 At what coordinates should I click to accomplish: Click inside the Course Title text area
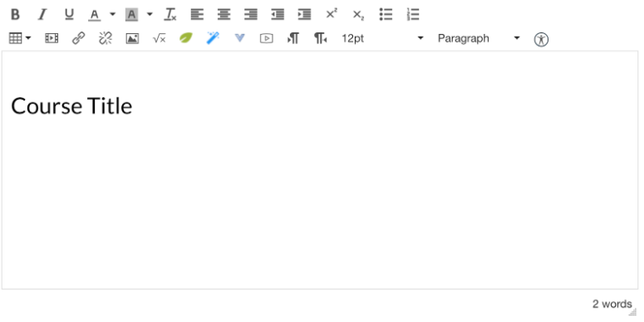320,171
